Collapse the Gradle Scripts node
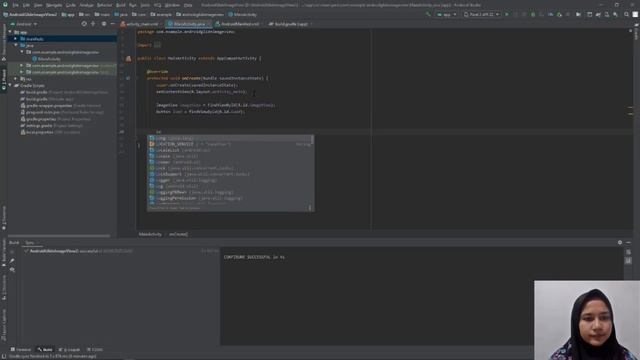The width and height of the screenshot is (640, 360). [x=11, y=86]
